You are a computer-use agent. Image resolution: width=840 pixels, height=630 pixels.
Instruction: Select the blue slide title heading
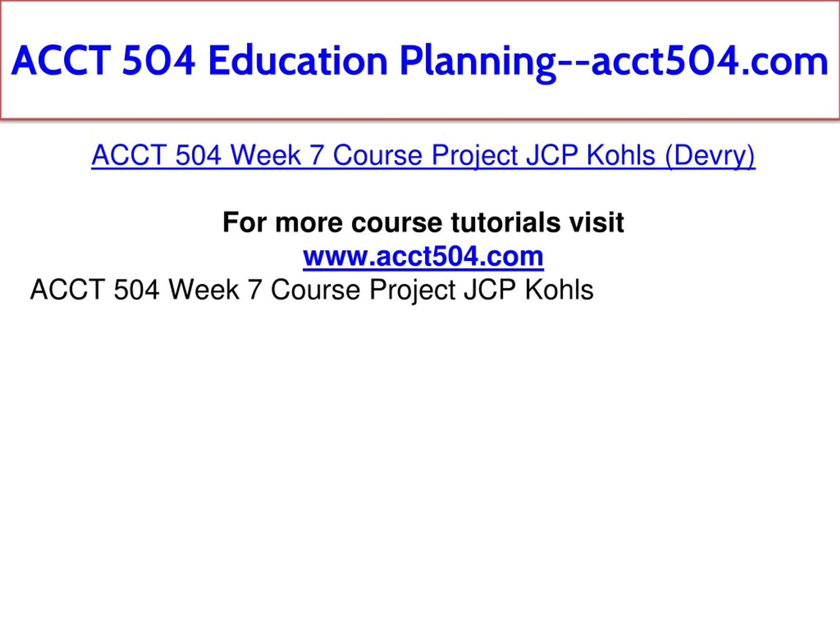(420, 61)
